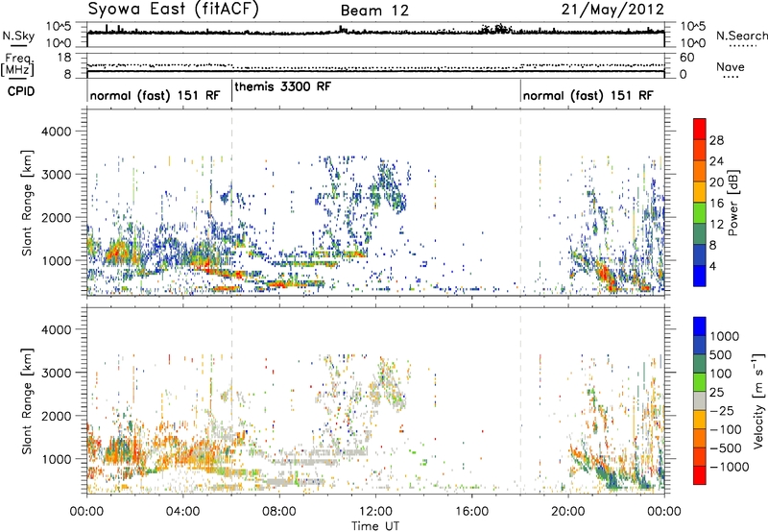Viewport: 768px width, 532px height.
Task: Click the 'themis 3300 RF' CPID segment label
Action: (283, 86)
